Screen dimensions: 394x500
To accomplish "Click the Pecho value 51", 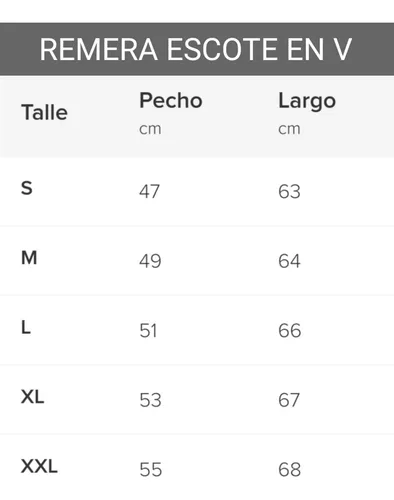I will (148, 330).
